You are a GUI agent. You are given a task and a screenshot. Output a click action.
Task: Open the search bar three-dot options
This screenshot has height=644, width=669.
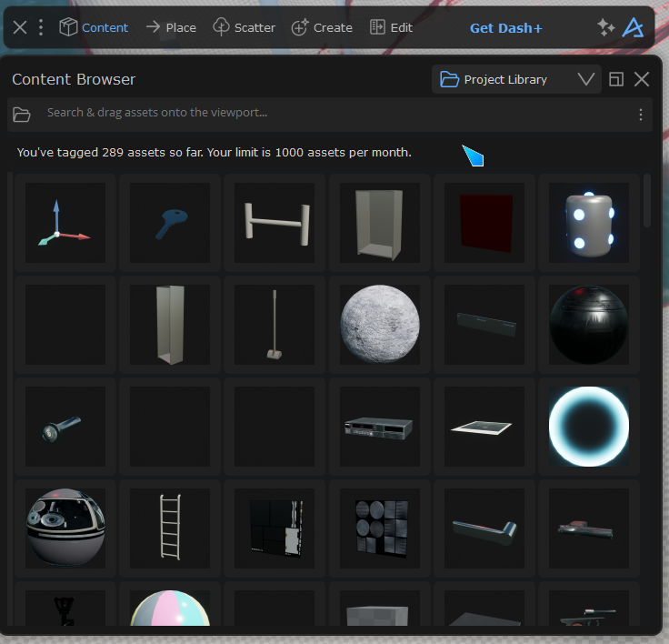click(641, 115)
